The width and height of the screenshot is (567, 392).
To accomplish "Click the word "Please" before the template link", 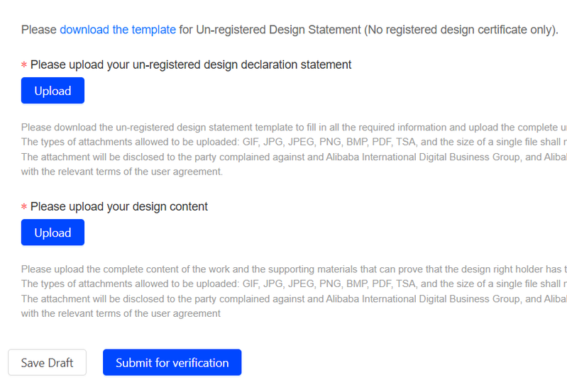I will (39, 30).
